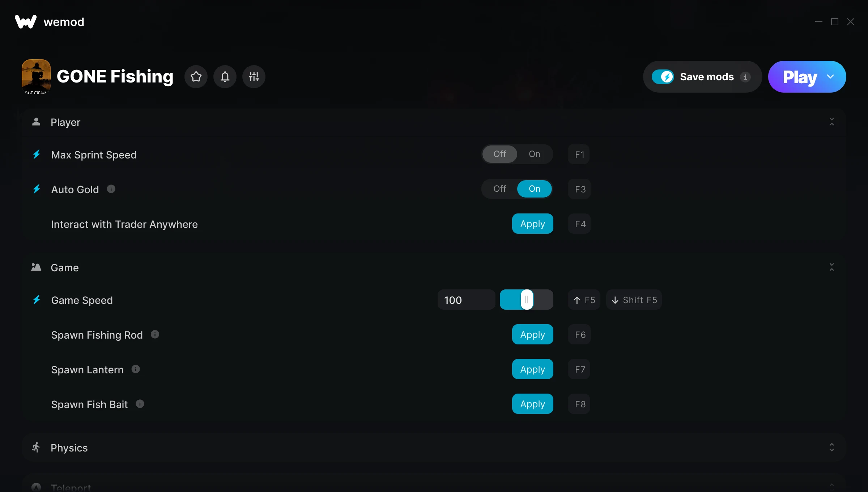This screenshot has width=868, height=492.
Task: Collapse the Game section
Action: (832, 267)
